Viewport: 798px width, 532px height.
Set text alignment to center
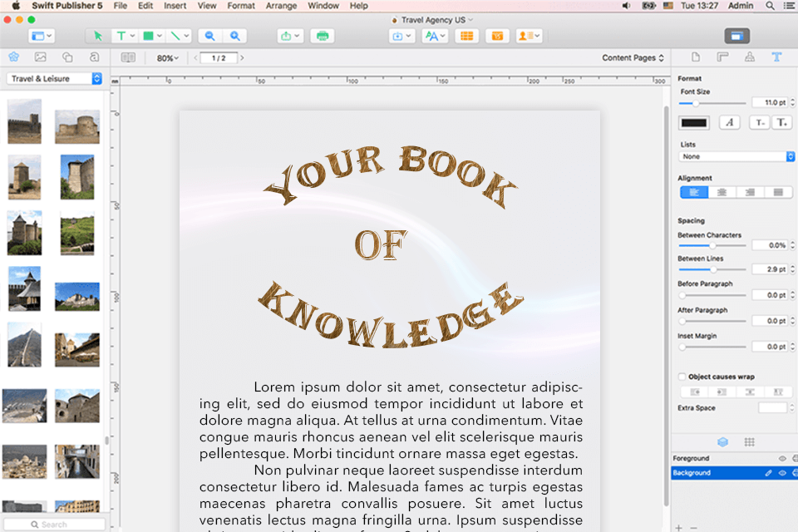722,192
